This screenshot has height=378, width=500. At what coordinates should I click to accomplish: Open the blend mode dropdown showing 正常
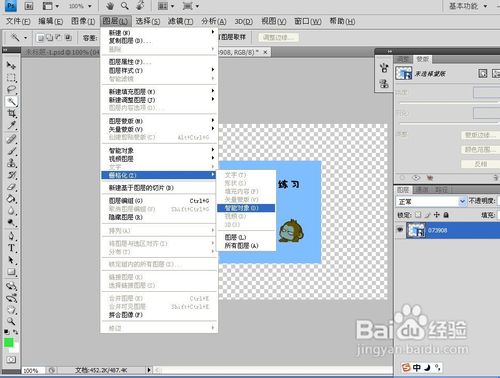click(431, 201)
